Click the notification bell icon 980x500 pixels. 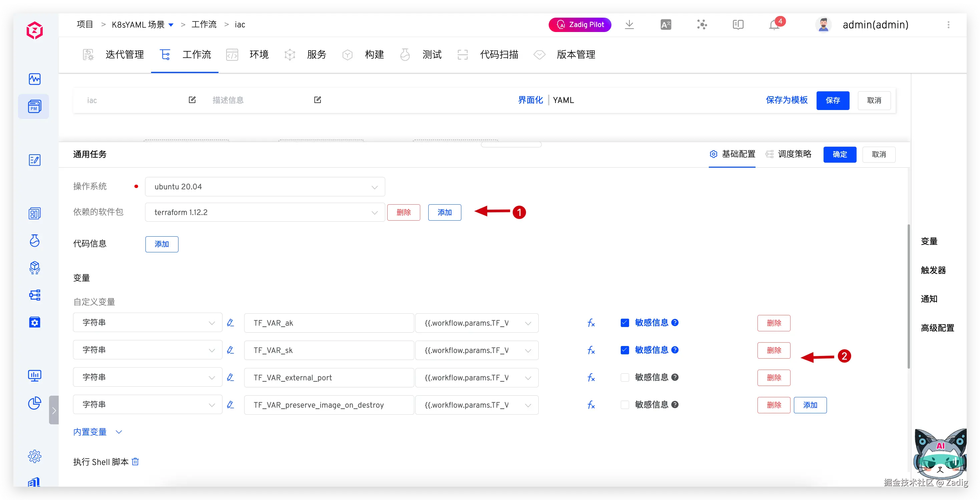click(x=774, y=25)
